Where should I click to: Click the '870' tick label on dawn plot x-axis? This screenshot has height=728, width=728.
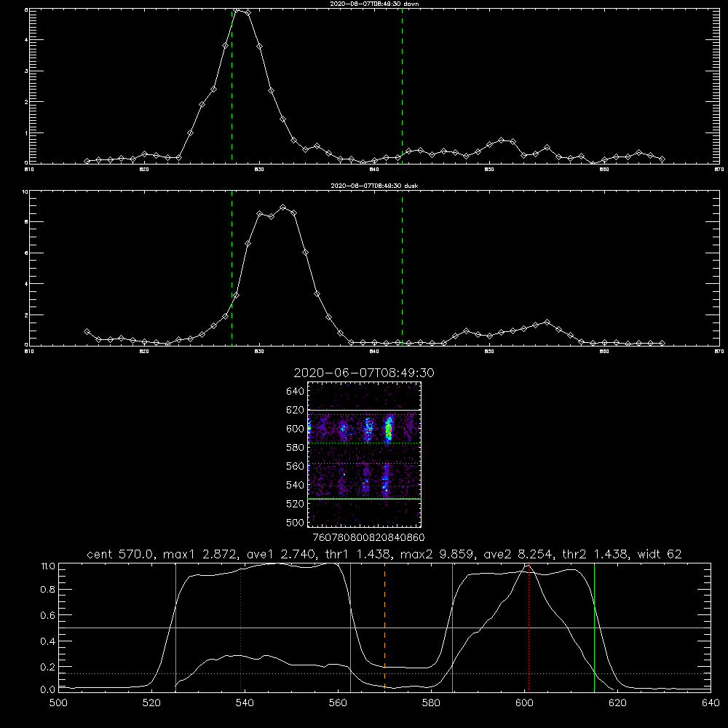pos(719,170)
